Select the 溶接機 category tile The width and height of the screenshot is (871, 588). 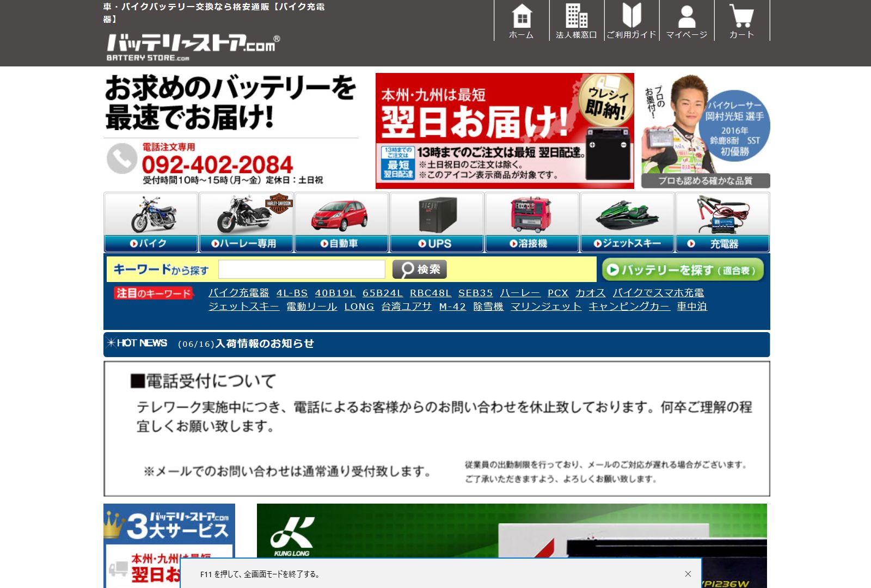(532, 222)
